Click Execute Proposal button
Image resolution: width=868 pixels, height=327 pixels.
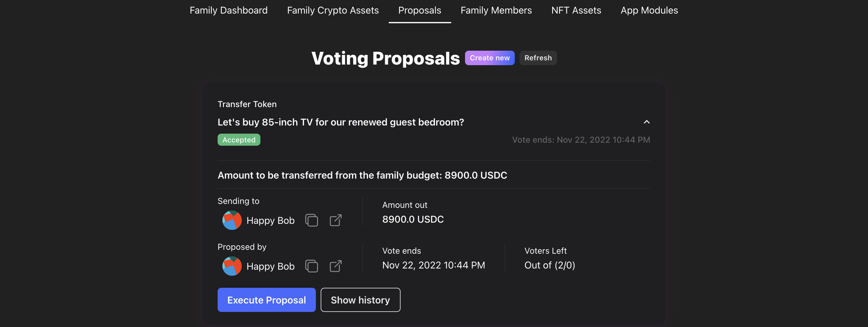click(x=266, y=300)
